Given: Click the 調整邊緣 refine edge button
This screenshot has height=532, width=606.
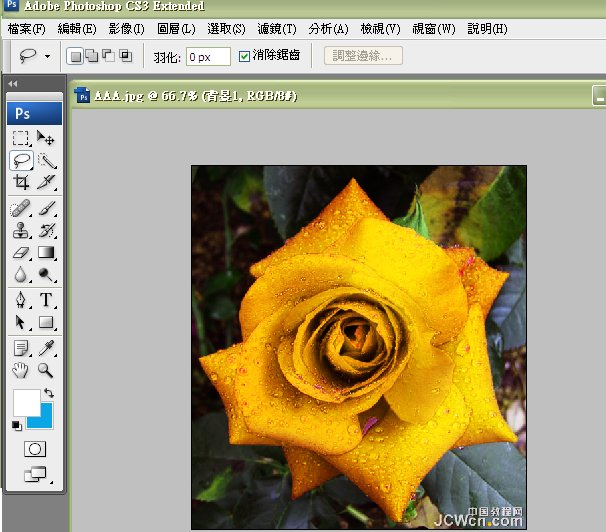Looking at the screenshot, I should click(363, 55).
